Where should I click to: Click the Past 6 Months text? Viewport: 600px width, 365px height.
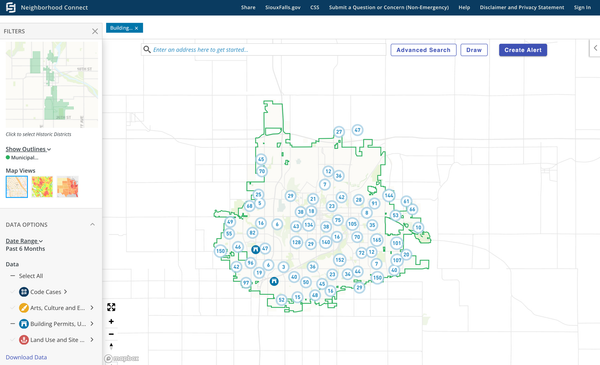pos(25,249)
